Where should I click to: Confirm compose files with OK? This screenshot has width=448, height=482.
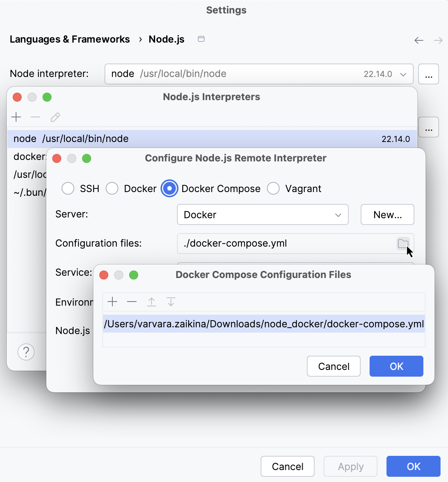[396, 366]
